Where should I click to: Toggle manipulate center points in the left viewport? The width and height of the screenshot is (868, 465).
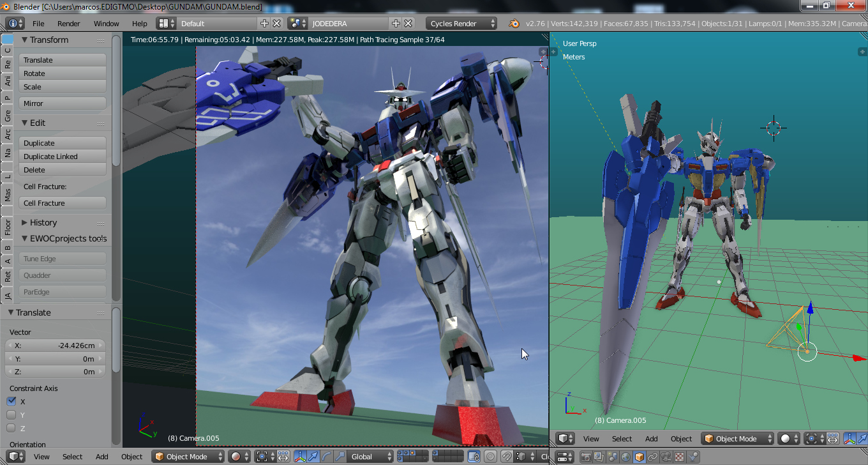point(283,457)
